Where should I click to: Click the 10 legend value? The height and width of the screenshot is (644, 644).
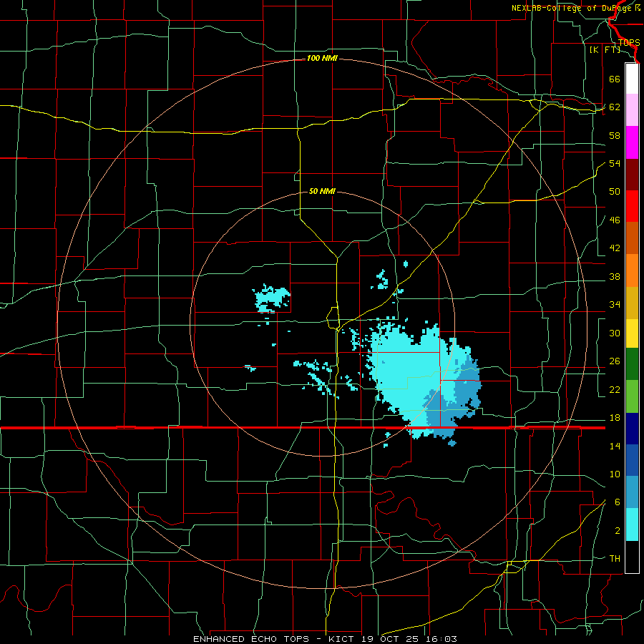pos(615,474)
